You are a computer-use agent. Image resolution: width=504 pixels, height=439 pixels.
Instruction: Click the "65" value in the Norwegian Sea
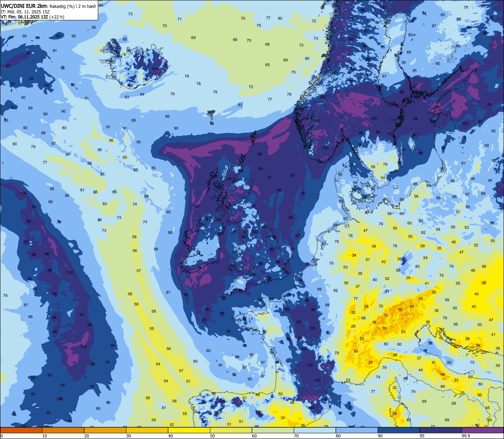267,65
